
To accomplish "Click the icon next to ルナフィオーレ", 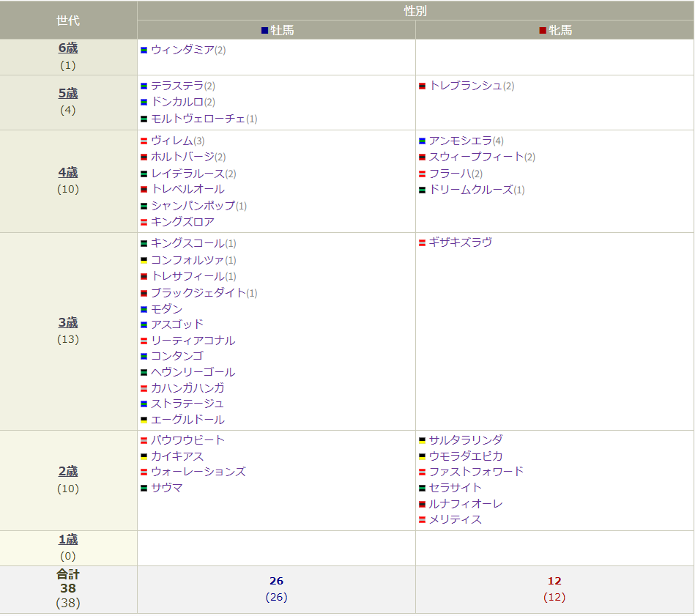I will pos(422,505).
